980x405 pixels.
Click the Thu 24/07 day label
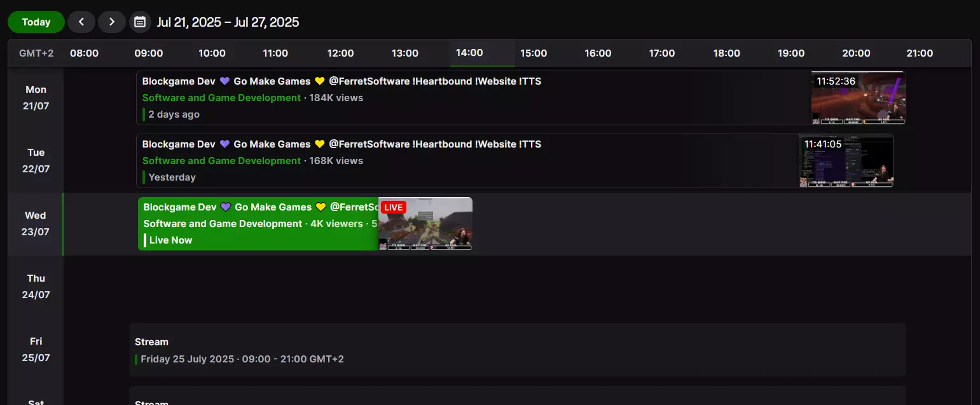[36, 287]
